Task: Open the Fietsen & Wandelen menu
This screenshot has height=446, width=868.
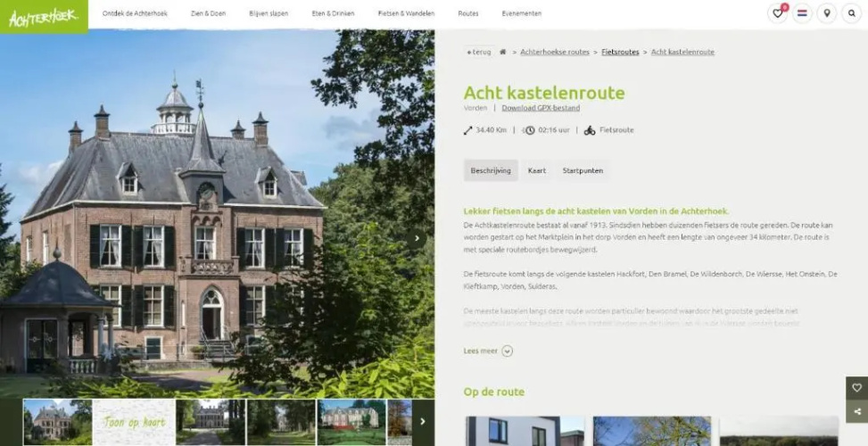Action: coord(406,13)
